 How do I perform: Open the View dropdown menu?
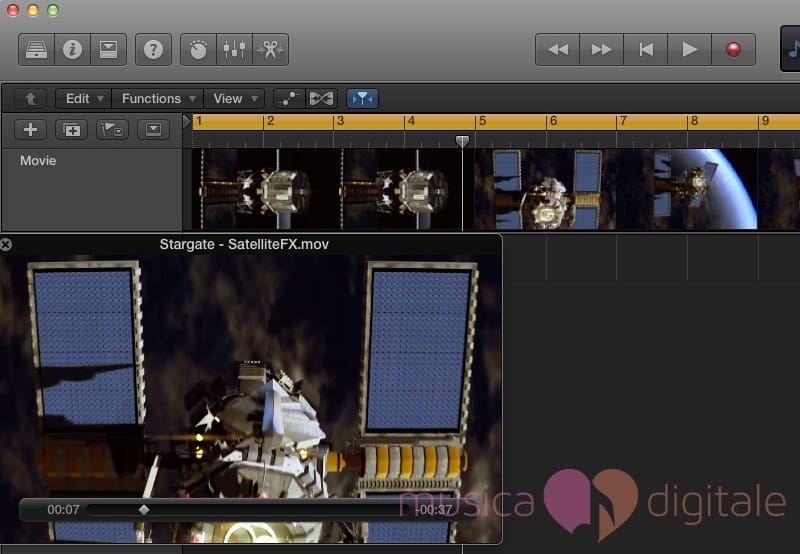point(234,98)
